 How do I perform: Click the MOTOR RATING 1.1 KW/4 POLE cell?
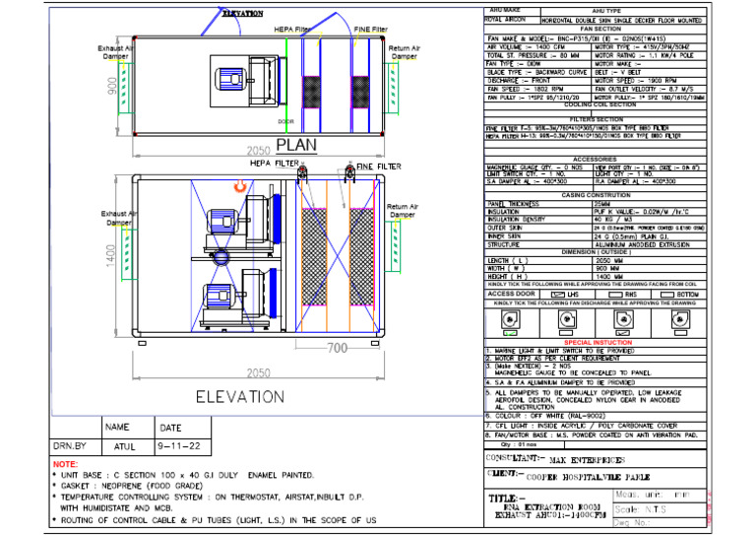pos(649,55)
